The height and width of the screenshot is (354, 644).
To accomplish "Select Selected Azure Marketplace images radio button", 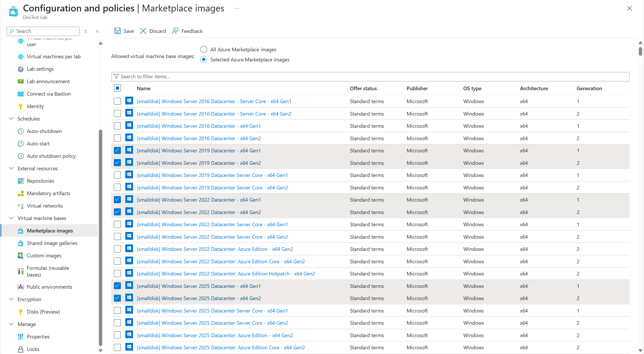I will click(203, 59).
